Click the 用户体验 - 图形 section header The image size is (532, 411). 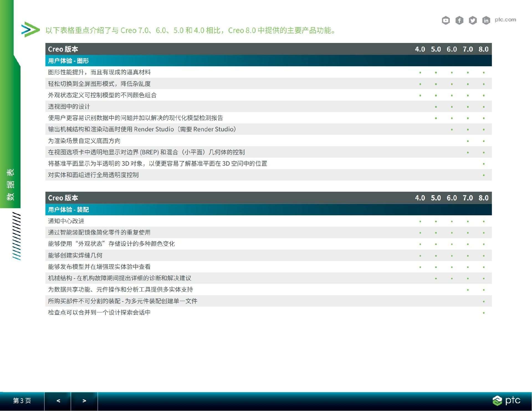268,61
